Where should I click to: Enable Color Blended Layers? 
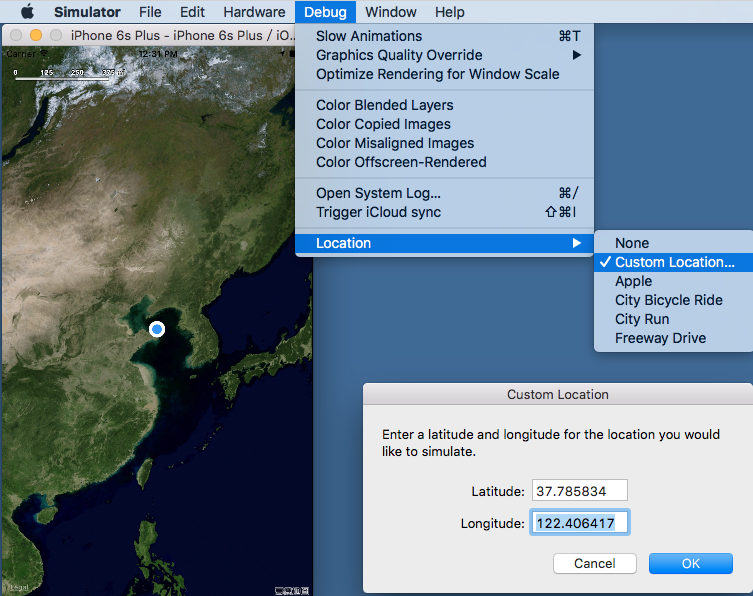384,105
